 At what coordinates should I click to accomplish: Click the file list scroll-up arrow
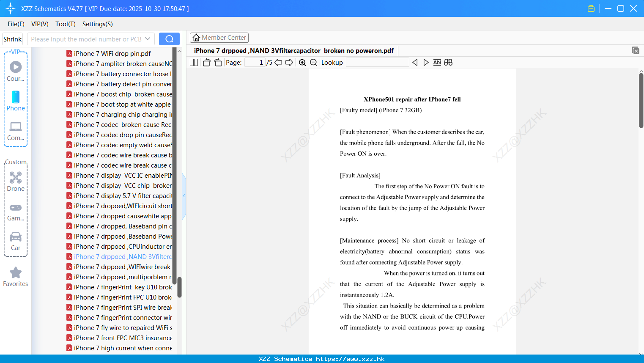179,51
